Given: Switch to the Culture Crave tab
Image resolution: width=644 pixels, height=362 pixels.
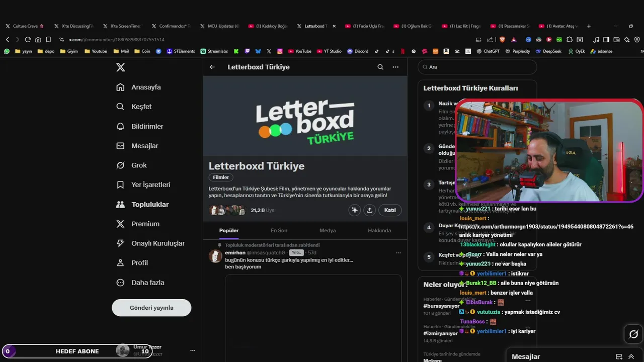Looking at the screenshot, I should [25, 26].
